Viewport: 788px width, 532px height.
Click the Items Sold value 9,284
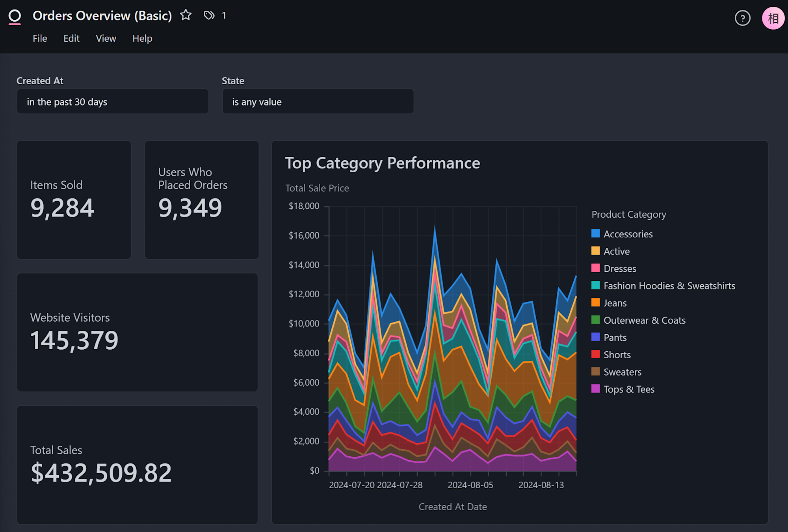(62, 208)
